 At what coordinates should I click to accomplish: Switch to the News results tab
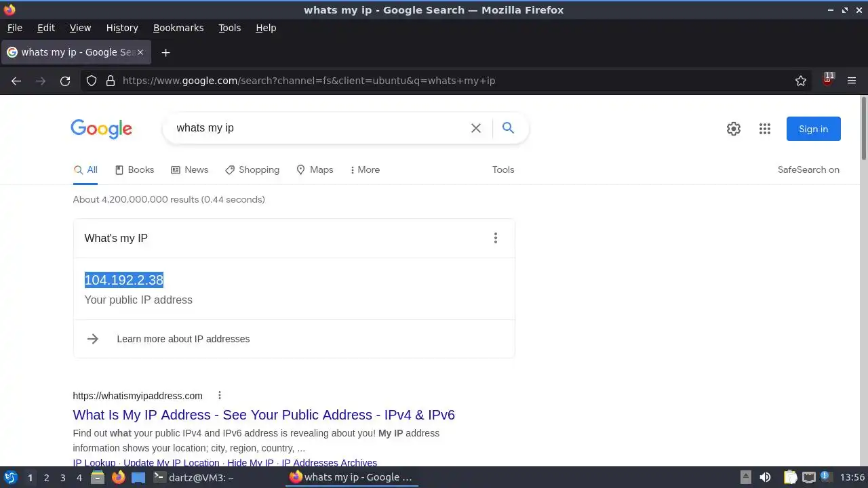[189, 169]
